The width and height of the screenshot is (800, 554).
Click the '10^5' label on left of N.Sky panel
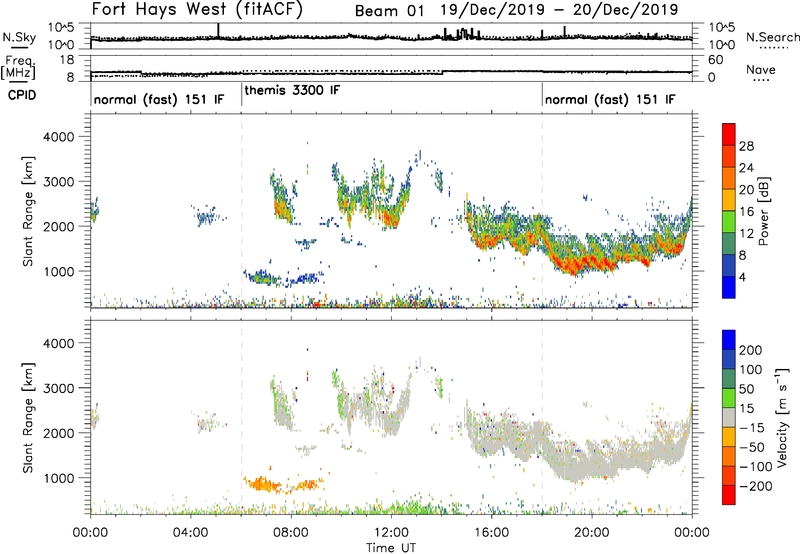pos(61,27)
